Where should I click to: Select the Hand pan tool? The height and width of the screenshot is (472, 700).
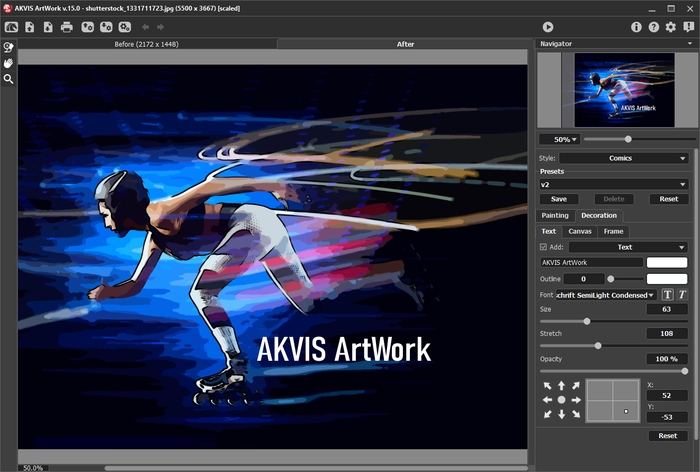8,63
